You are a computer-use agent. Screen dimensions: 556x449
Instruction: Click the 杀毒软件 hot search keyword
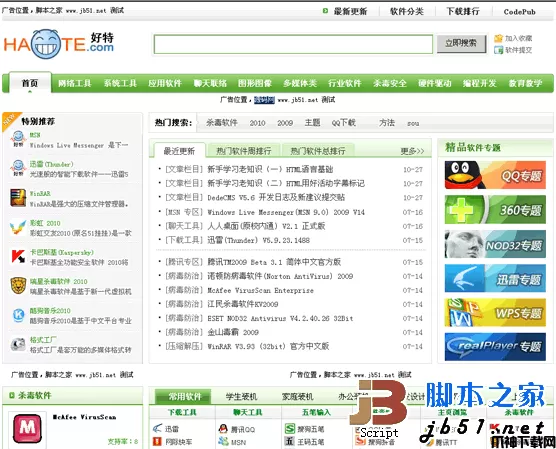coord(222,123)
